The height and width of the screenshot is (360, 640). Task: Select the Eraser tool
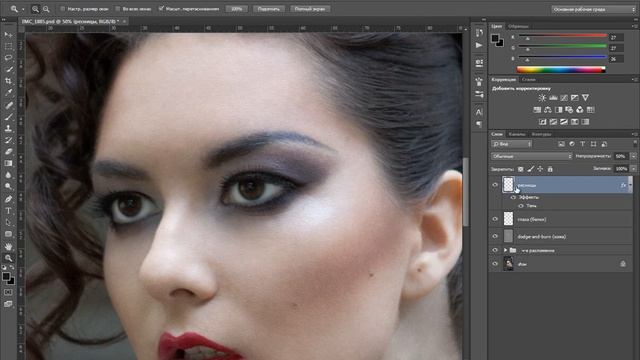8,151
